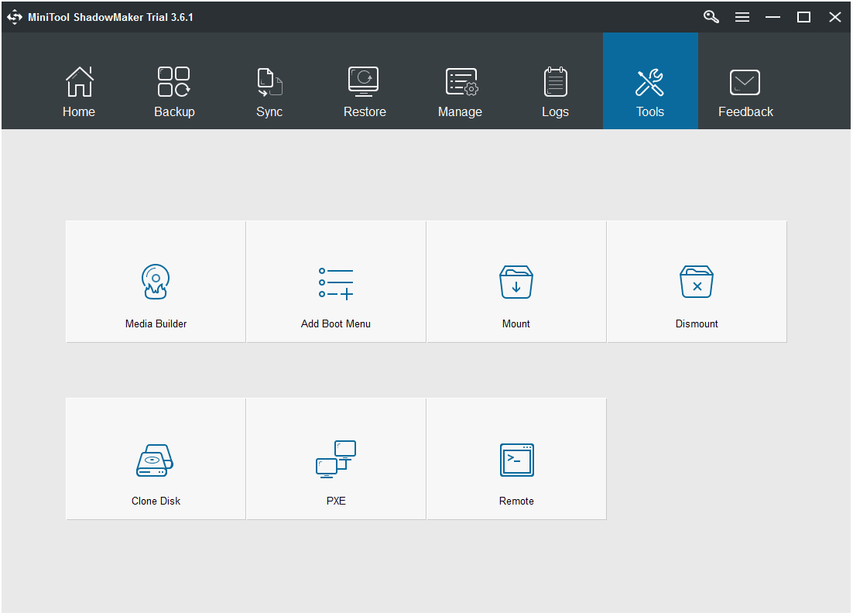Click the Clone Disk label text
Image resolution: width=853 pixels, height=616 pixels.
point(155,501)
